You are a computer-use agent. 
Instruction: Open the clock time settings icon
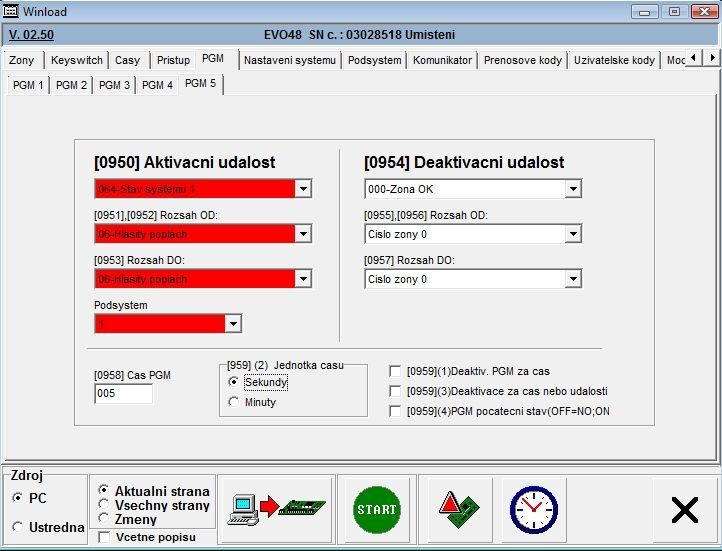click(x=533, y=509)
